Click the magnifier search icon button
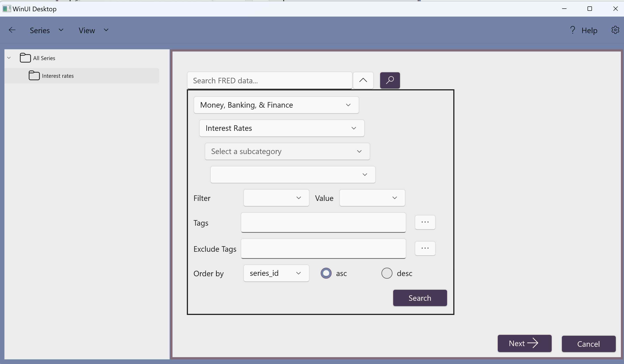 click(x=390, y=80)
